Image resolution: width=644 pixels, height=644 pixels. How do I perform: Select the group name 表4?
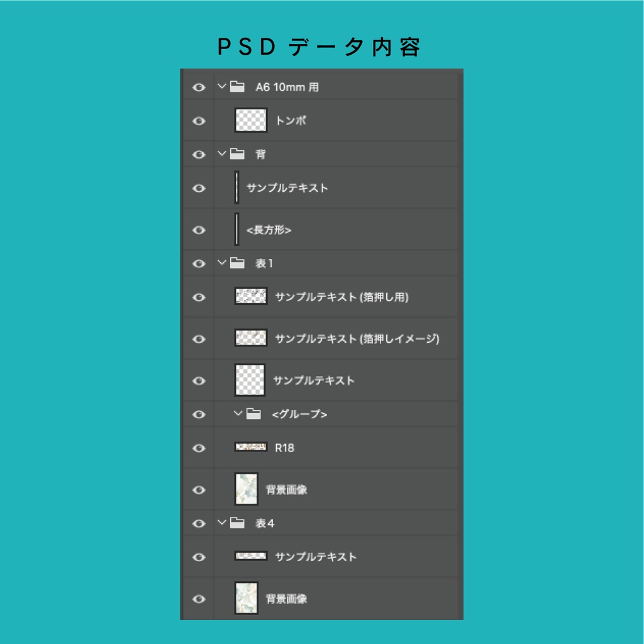coord(265,523)
